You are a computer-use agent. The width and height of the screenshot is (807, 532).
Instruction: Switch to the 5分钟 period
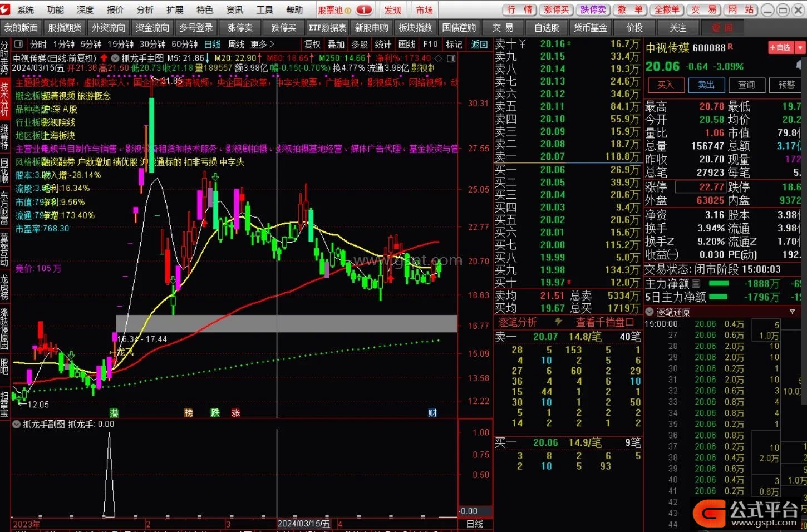91,44
